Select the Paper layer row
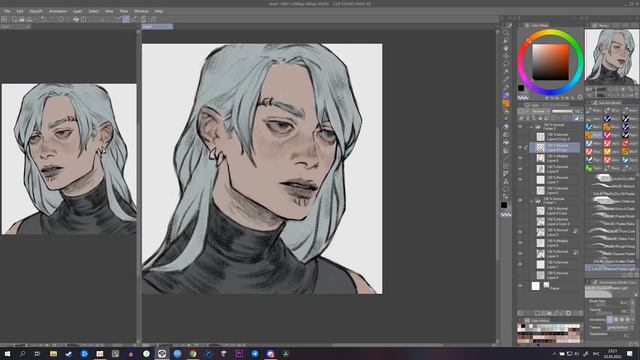This screenshot has height=360, width=640. (555, 286)
